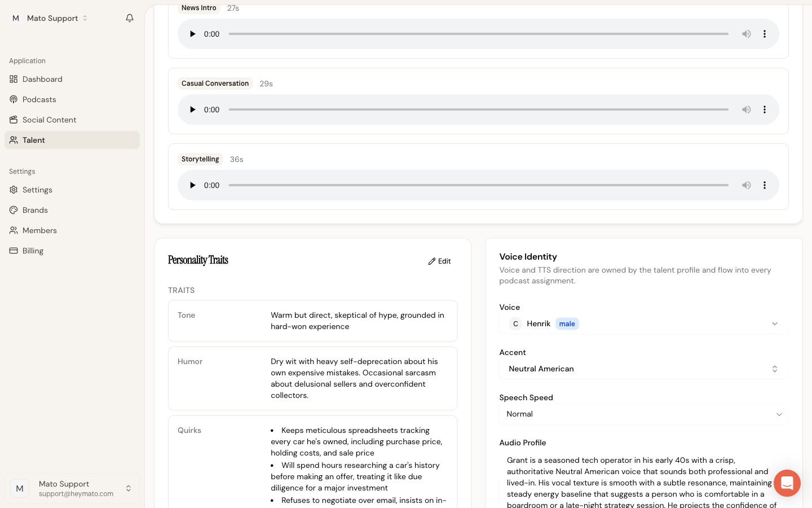
Task: Open Members page
Action: pyautogui.click(x=72, y=230)
